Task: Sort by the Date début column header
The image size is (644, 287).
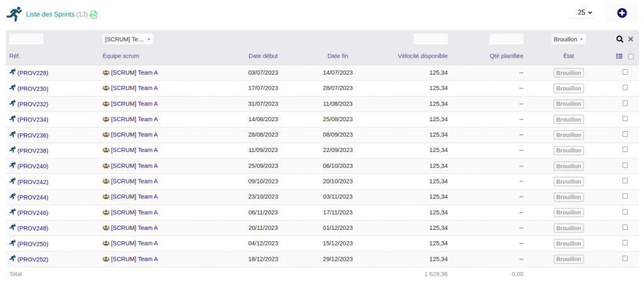Action: click(263, 56)
